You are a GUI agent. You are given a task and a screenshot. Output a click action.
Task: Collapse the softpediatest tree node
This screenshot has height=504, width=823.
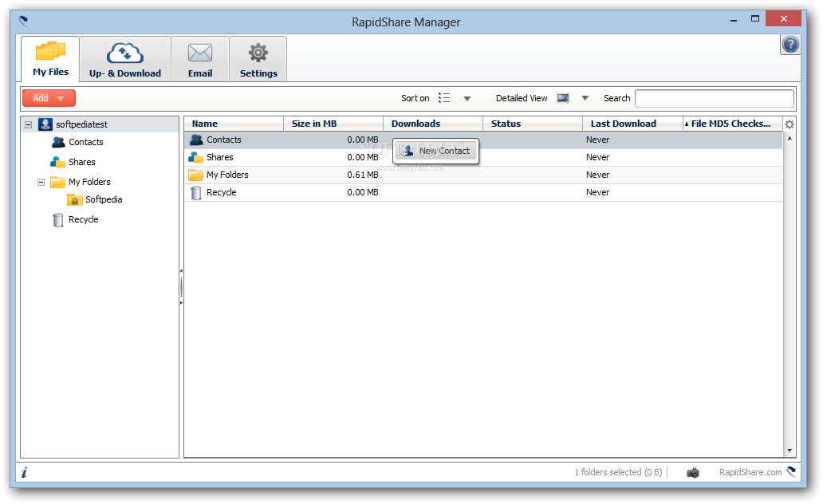29,124
